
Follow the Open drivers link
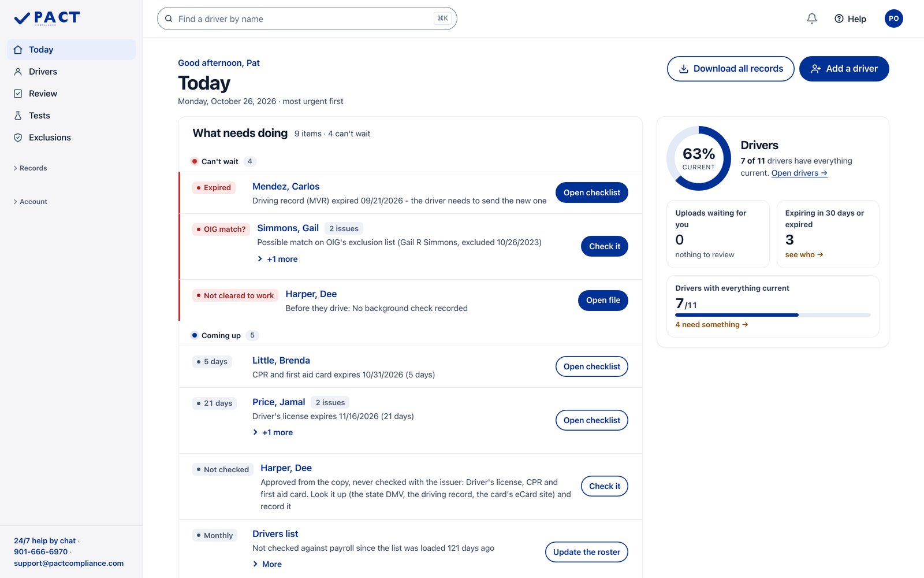pos(799,173)
